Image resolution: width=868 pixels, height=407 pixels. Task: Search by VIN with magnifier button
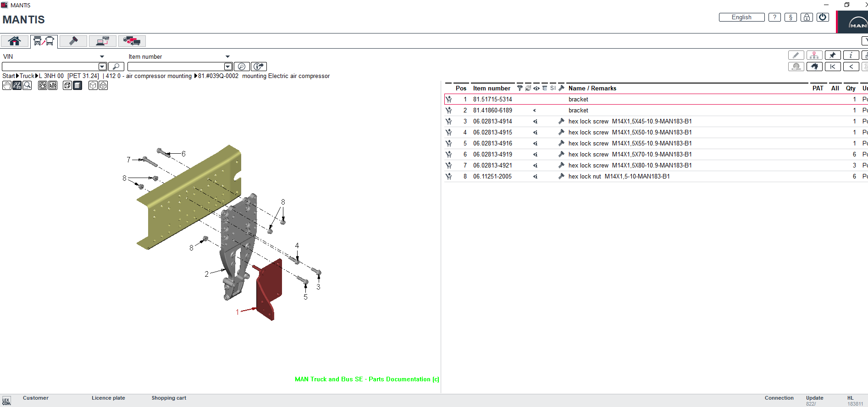pos(116,67)
